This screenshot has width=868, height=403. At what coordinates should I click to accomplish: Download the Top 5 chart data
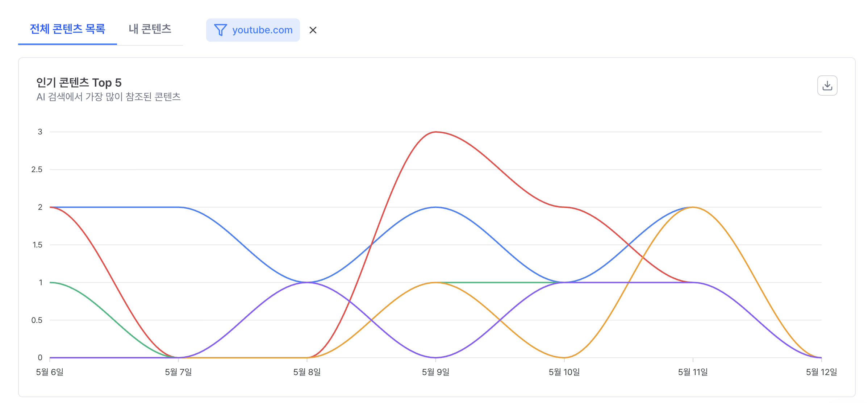click(827, 86)
